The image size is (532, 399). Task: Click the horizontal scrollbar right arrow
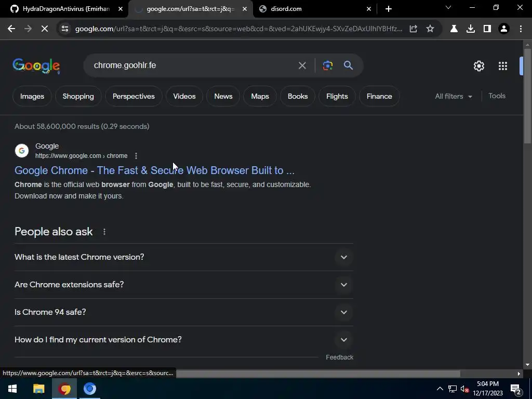click(x=519, y=374)
